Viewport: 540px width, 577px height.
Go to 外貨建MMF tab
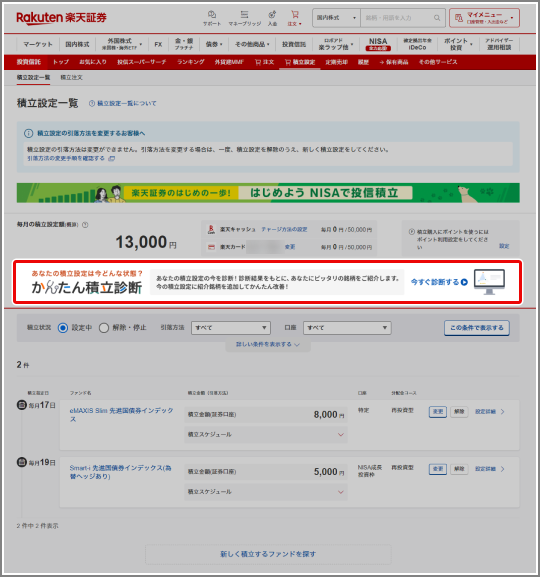(229, 62)
